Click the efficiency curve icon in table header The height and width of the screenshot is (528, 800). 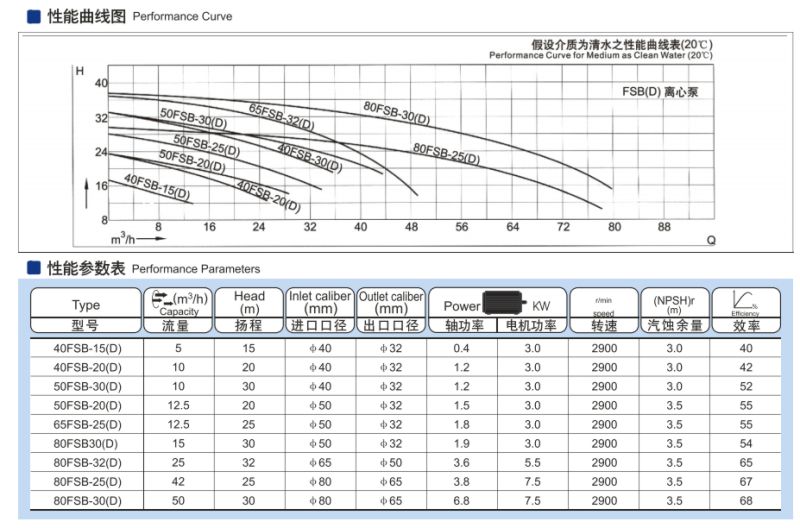[x=745, y=299]
